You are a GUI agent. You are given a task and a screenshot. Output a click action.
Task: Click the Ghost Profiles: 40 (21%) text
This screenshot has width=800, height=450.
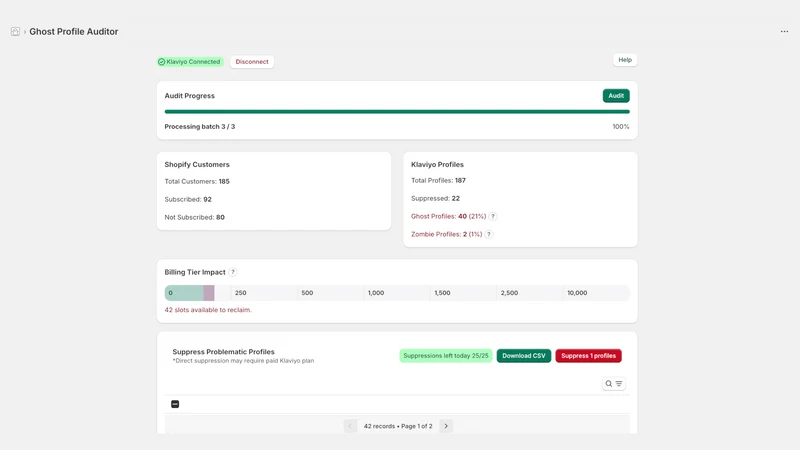tap(448, 216)
